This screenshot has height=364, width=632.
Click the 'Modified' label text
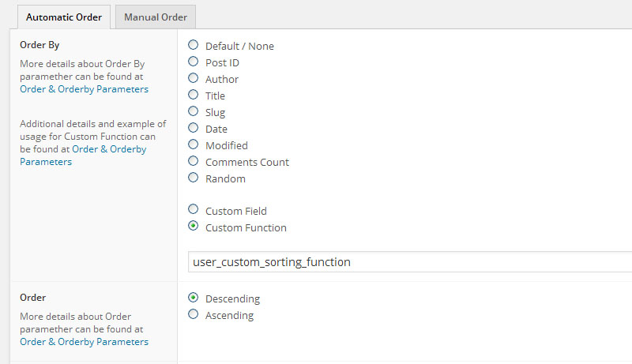coord(227,145)
